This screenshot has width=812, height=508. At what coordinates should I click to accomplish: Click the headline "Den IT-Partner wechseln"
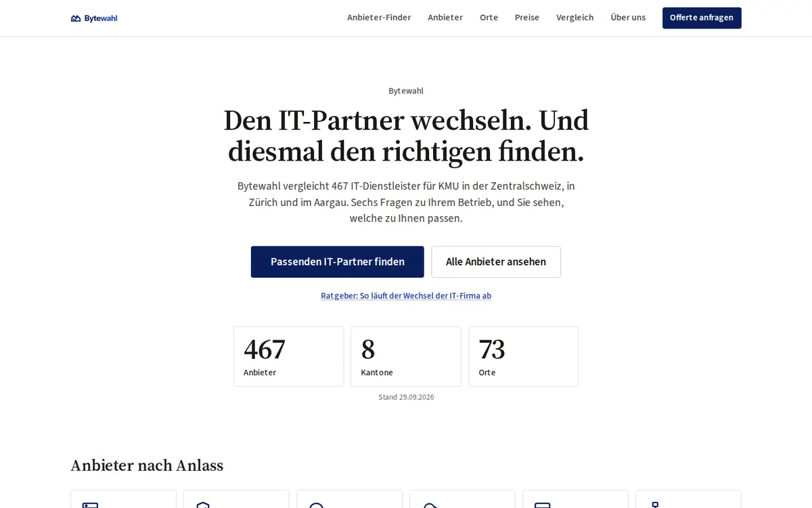pos(406,136)
